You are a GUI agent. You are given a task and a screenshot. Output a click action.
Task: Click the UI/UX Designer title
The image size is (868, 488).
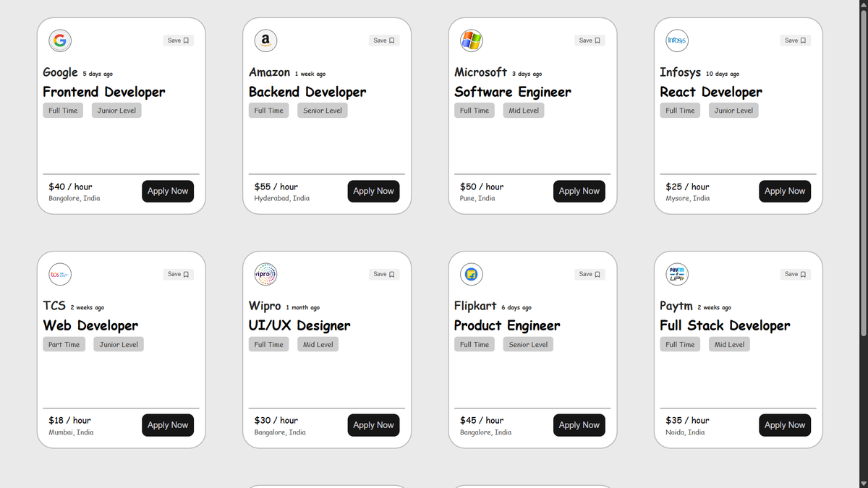[x=299, y=326]
